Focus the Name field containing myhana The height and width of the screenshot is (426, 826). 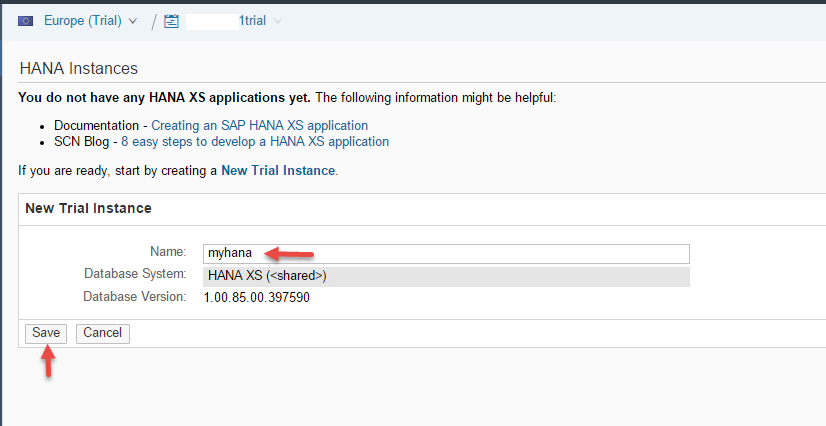(x=446, y=254)
